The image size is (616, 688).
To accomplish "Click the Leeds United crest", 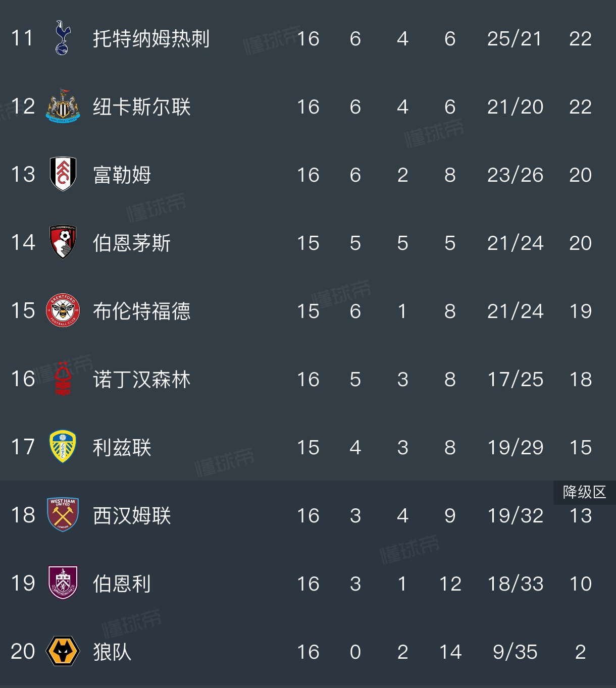I will click(x=63, y=447).
